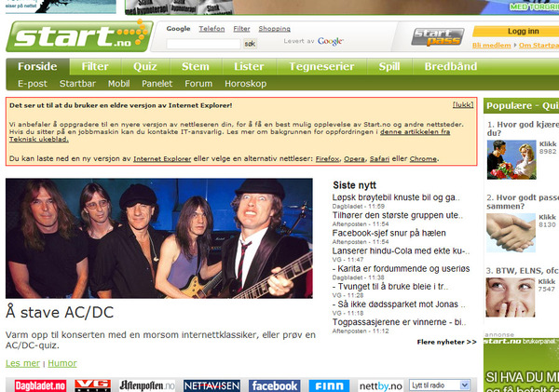Image resolution: width=559 pixels, height=392 pixels.
Task: Click the Logg inn button
Action: pyautogui.click(x=516, y=32)
